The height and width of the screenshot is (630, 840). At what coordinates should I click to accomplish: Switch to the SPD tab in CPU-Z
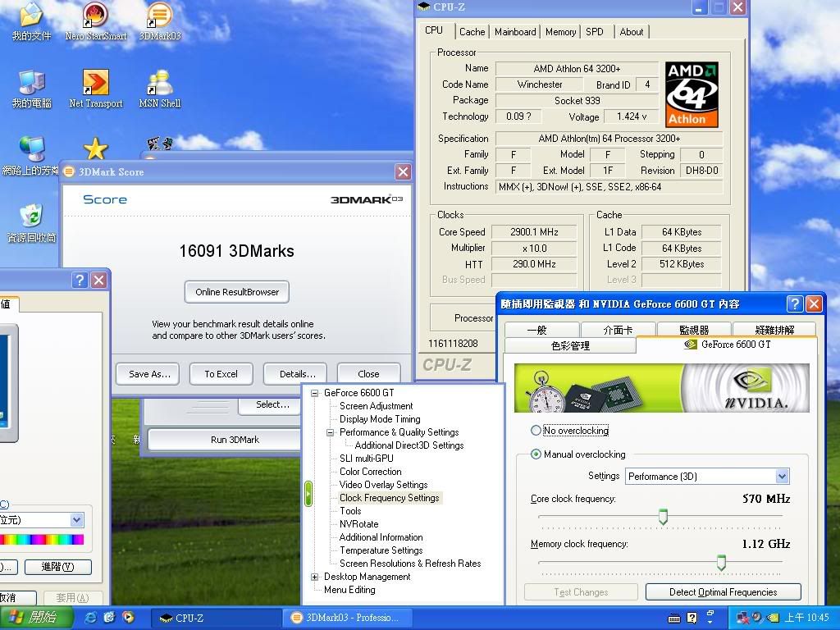(x=595, y=32)
